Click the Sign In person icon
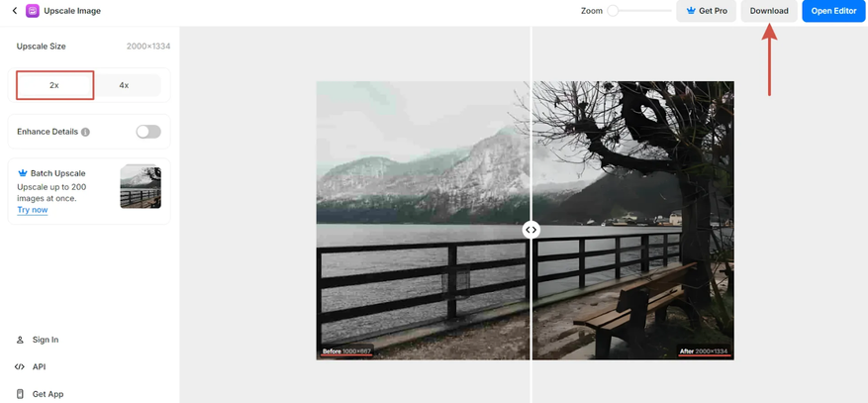The width and height of the screenshot is (868, 403). (21, 340)
